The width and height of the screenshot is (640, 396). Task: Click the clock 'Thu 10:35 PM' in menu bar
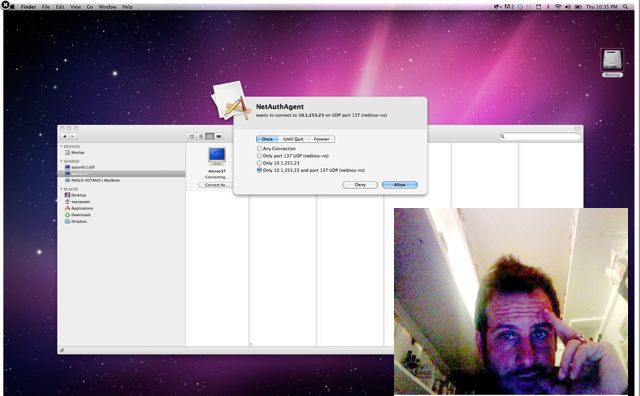coord(602,7)
